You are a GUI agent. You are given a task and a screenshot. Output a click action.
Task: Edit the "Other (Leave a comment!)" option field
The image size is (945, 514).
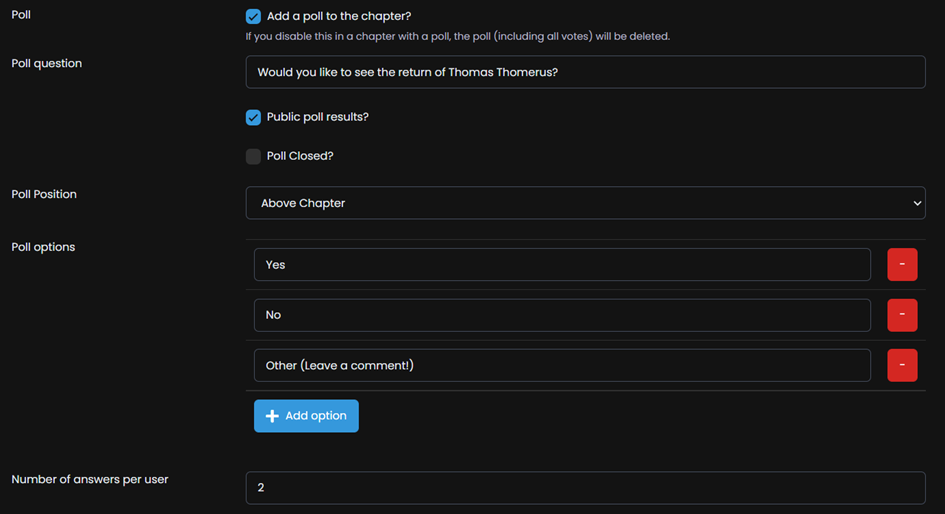click(562, 365)
